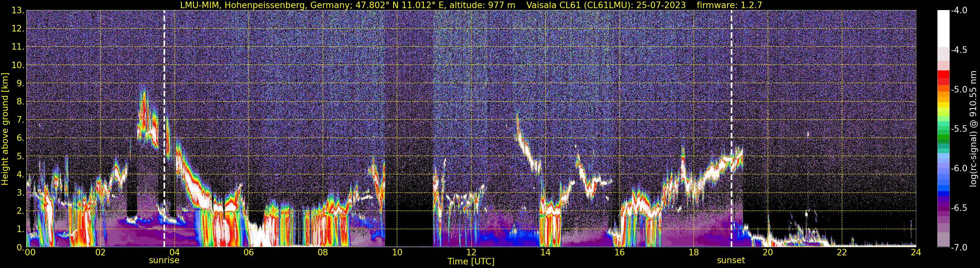Click the '12.' height tick label

18,29
